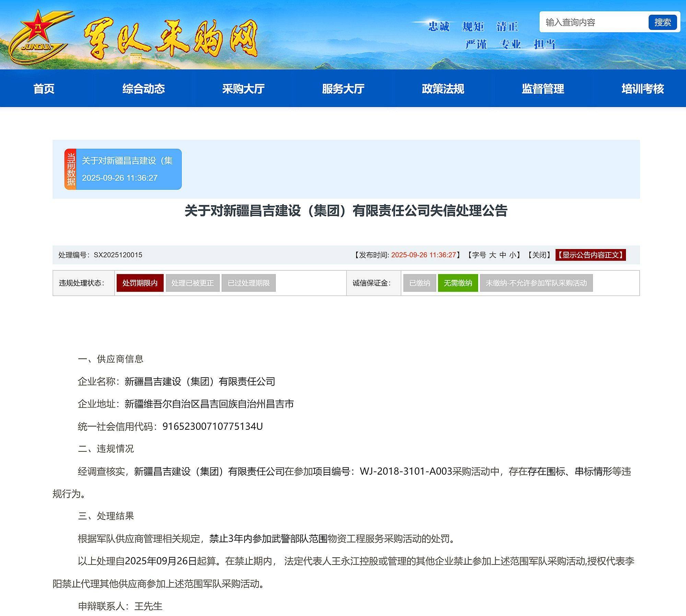686x616 pixels.
Task: Open the 综合动态 navigation menu item
Action: 144,89
